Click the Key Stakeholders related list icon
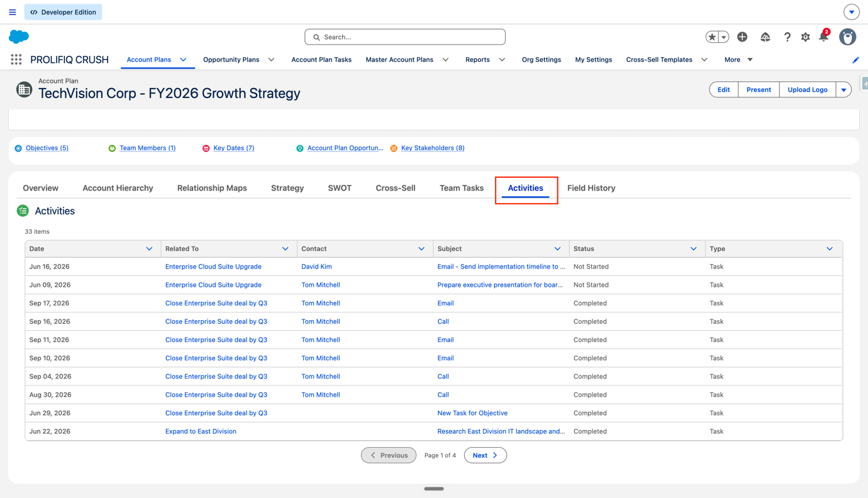 (x=394, y=148)
